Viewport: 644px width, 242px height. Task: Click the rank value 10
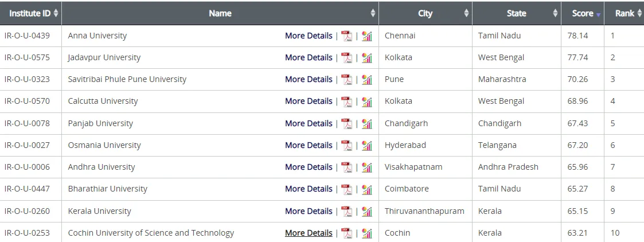coord(615,233)
